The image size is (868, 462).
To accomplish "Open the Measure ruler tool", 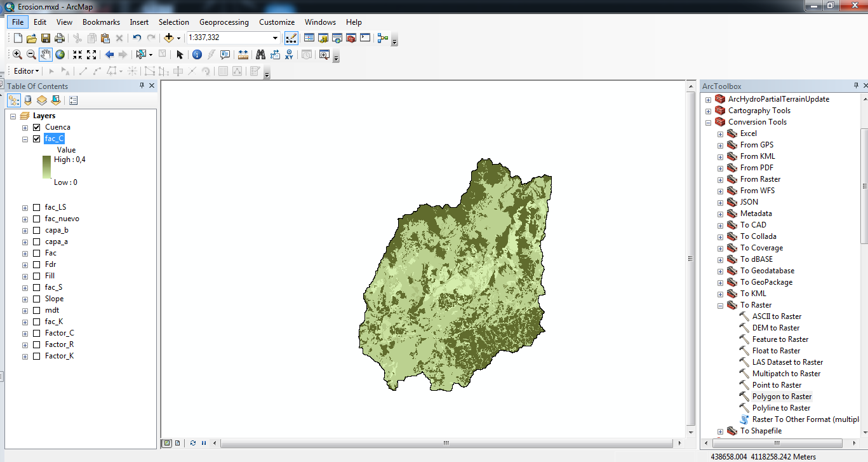I will [243, 55].
